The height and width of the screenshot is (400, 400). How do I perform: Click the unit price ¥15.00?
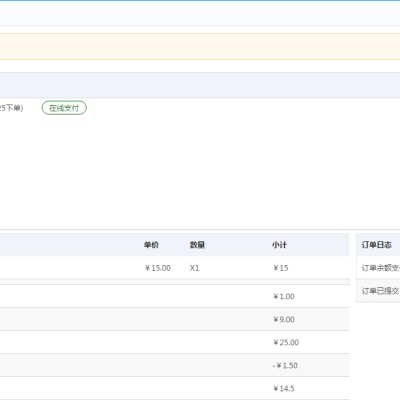(158, 268)
